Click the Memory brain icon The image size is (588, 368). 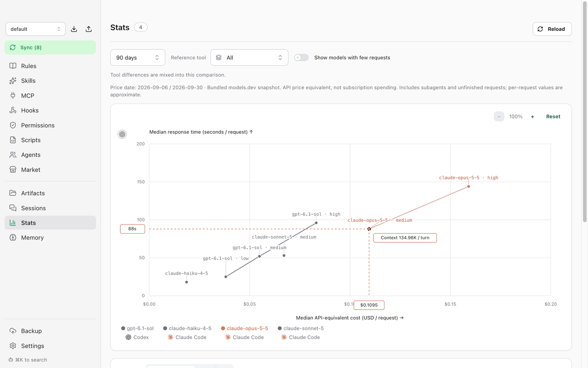tap(13, 237)
